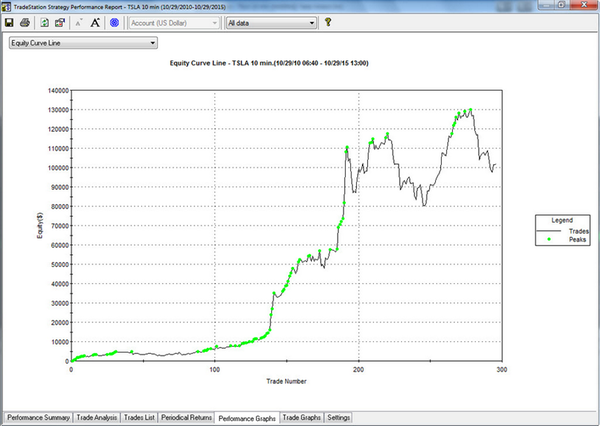Click the 10000 y-axis value
Viewport: 600px width, 426px height.
coord(60,342)
